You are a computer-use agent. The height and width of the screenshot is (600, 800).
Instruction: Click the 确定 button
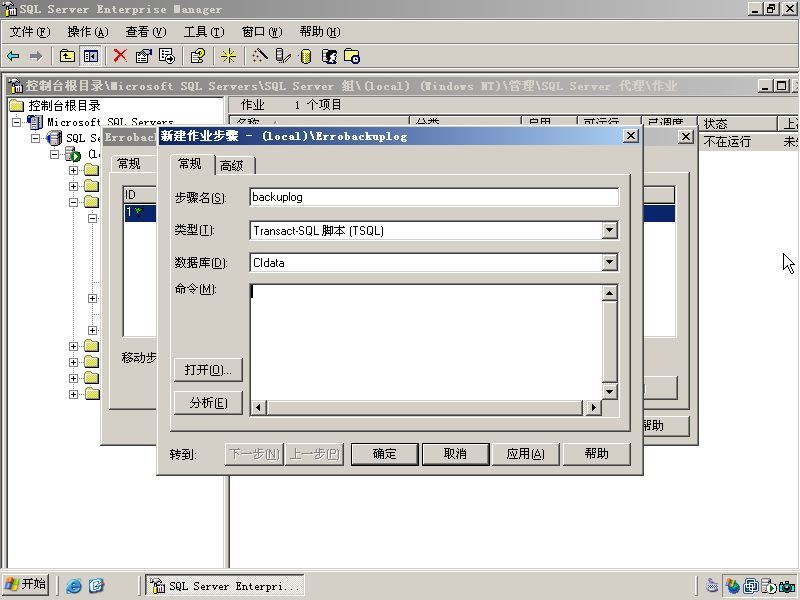click(385, 454)
